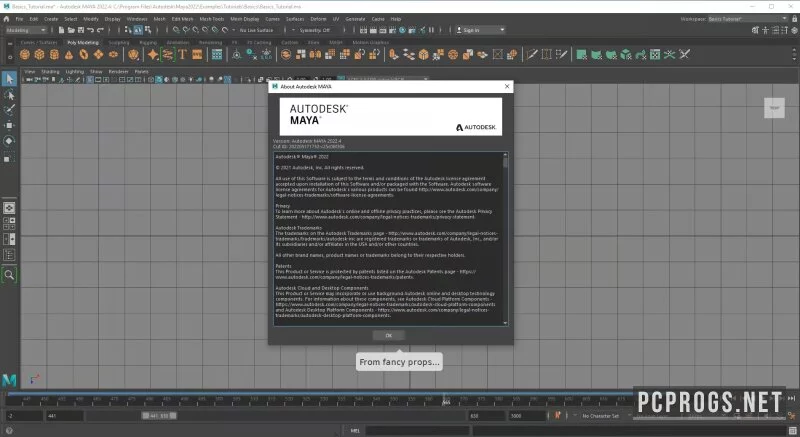Open the Create menu

51,19
